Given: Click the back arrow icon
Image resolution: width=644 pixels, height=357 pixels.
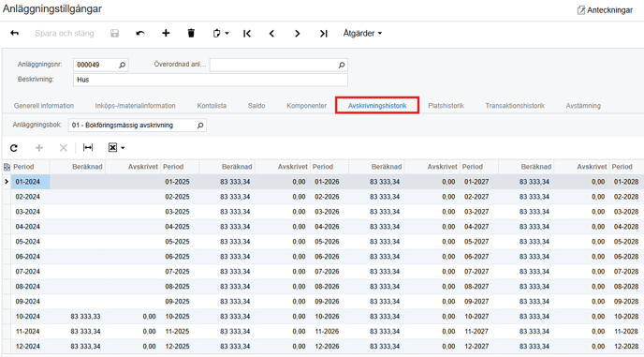Looking at the screenshot, I should pyautogui.click(x=14, y=34).
